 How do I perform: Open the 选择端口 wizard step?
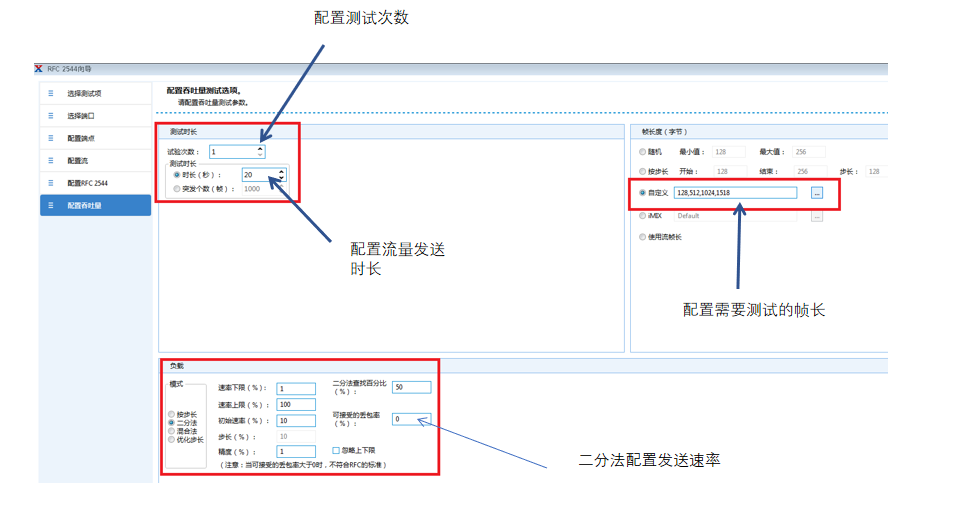tap(95, 116)
